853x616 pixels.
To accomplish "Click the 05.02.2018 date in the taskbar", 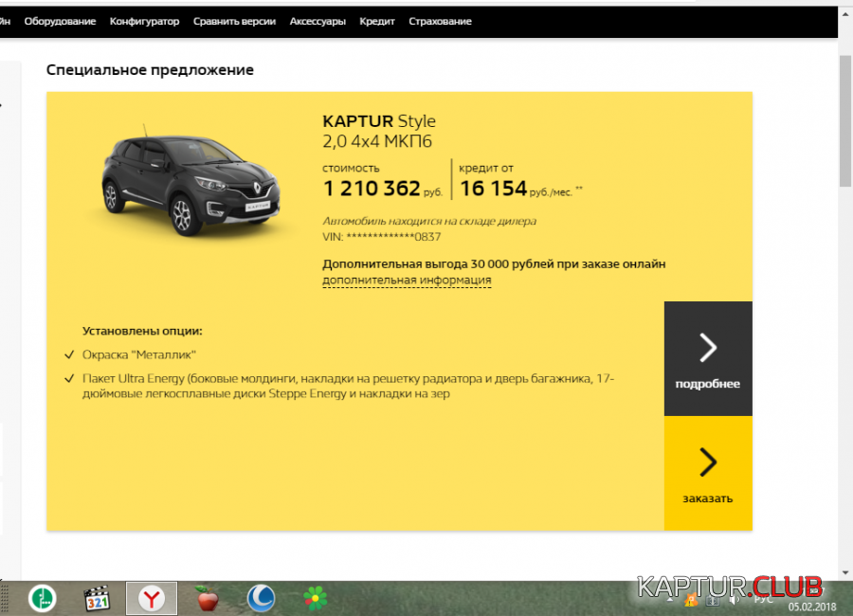I will pos(812,607).
